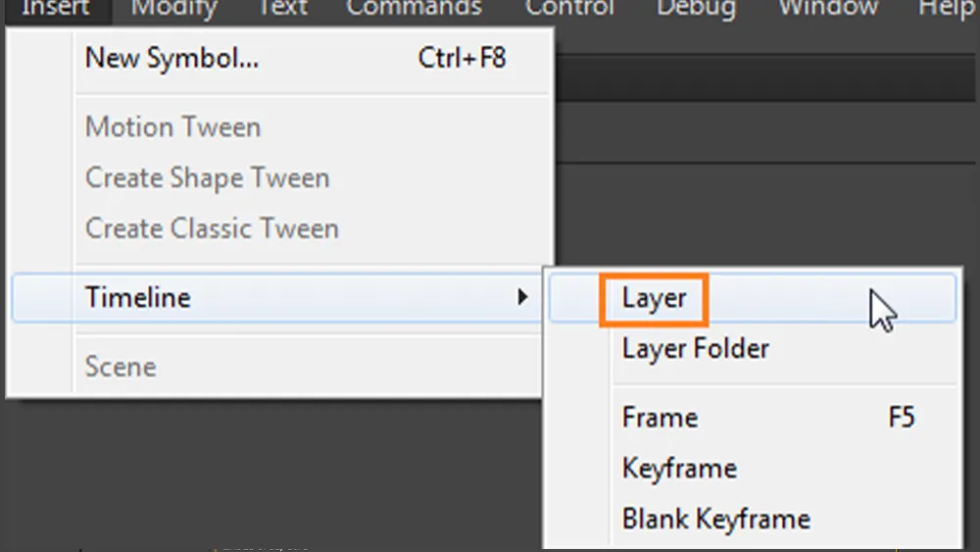
Task: Open the Debug menu
Action: tap(697, 9)
